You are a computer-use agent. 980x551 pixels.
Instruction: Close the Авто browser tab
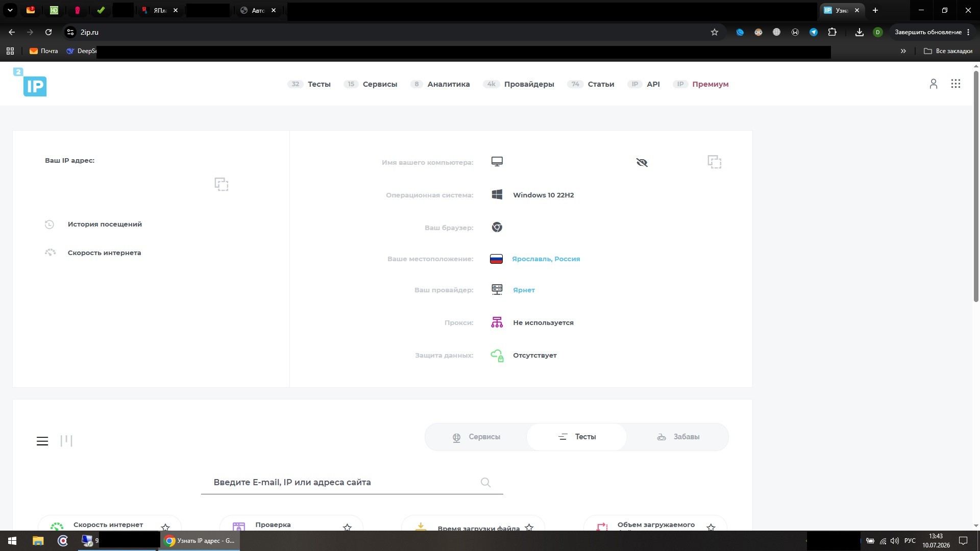(274, 10)
